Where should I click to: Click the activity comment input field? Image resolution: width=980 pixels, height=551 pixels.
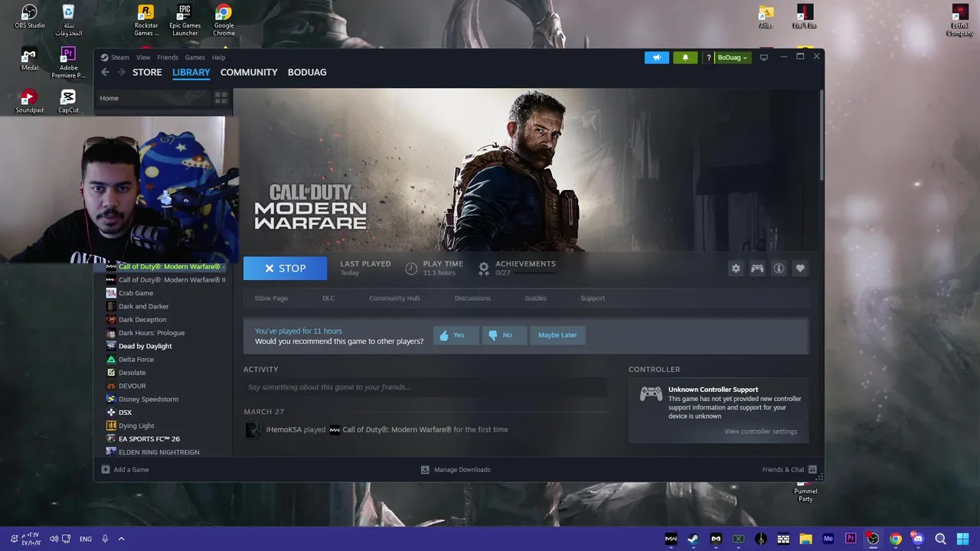click(425, 387)
